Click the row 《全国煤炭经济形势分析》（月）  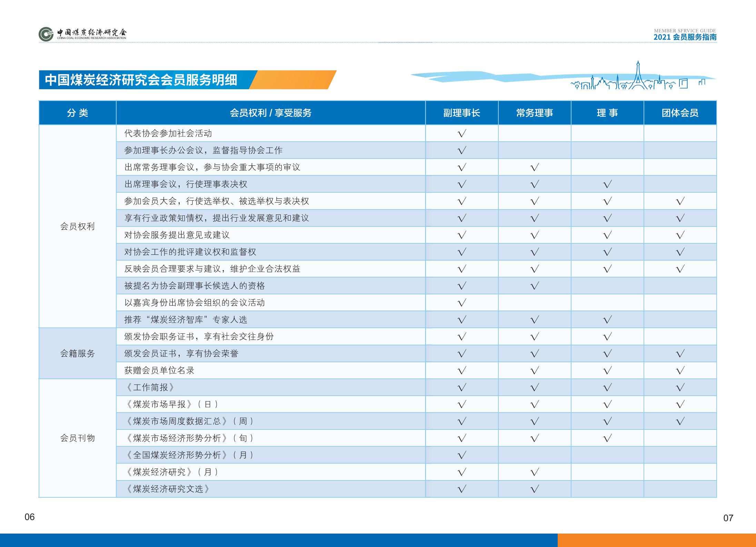pos(416,455)
